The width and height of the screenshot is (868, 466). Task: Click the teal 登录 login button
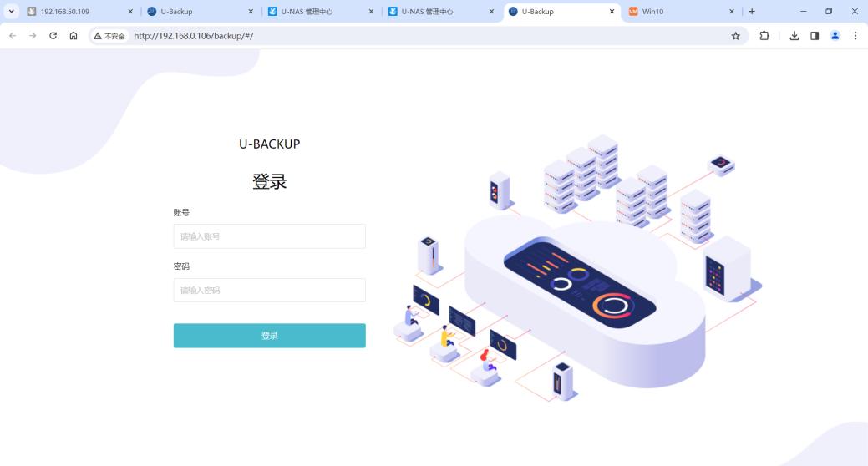(270, 336)
